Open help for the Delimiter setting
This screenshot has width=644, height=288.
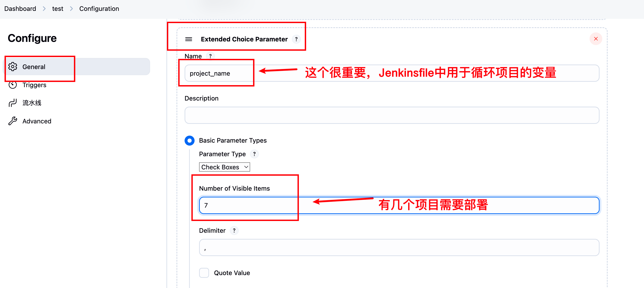pos(234,230)
